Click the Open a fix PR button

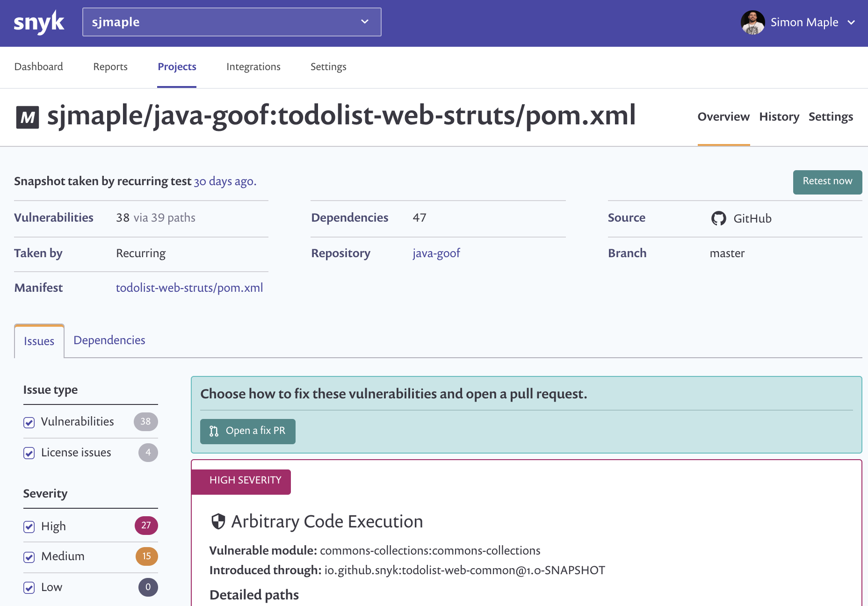[248, 431]
